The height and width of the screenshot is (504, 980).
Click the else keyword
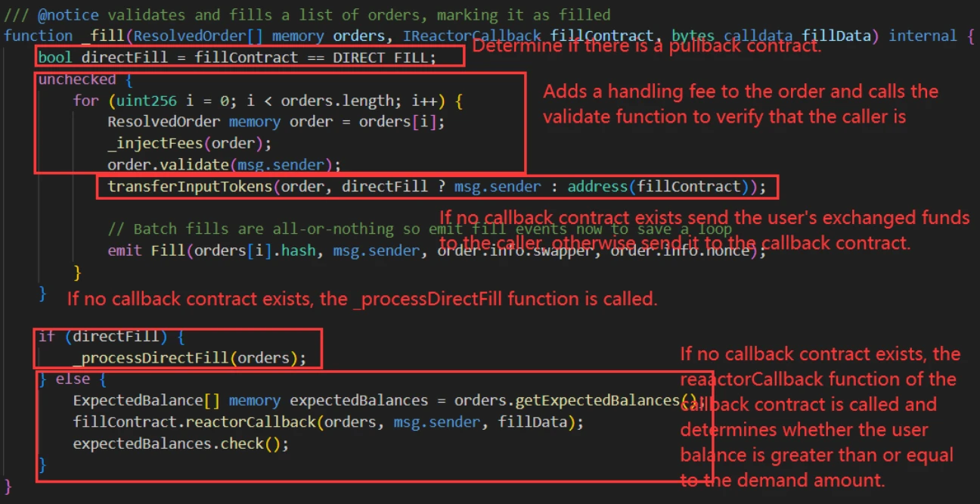pos(73,378)
